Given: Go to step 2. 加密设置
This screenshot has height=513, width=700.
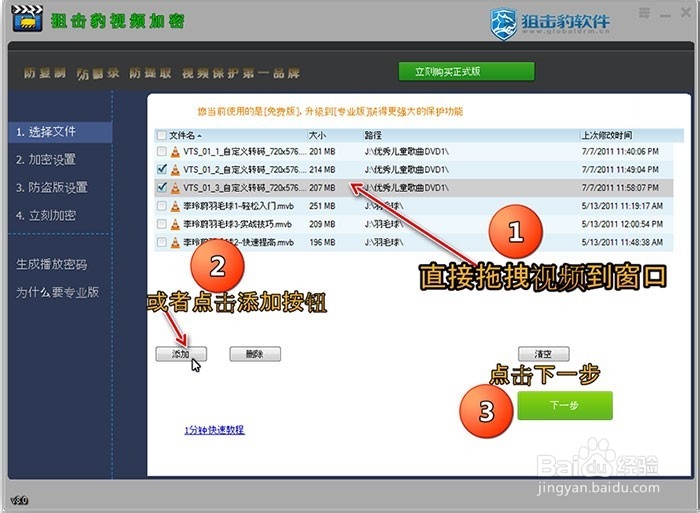Looking at the screenshot, I should (46, 160).
